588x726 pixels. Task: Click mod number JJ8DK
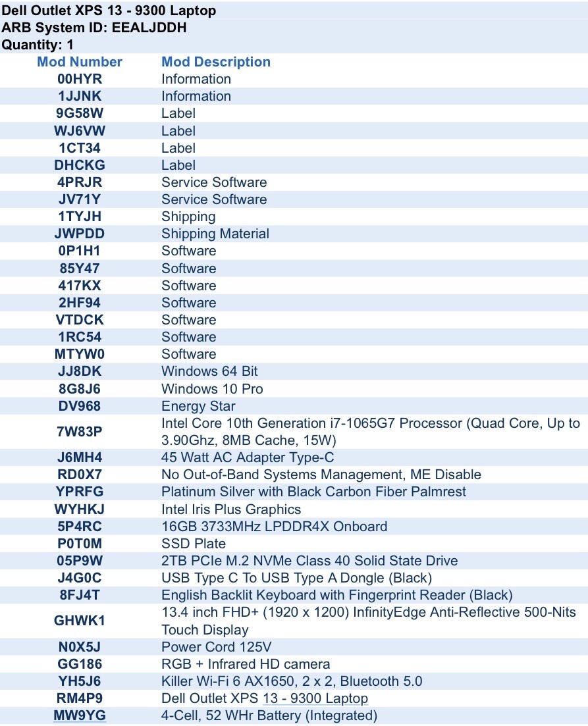[x=80, y=371]
